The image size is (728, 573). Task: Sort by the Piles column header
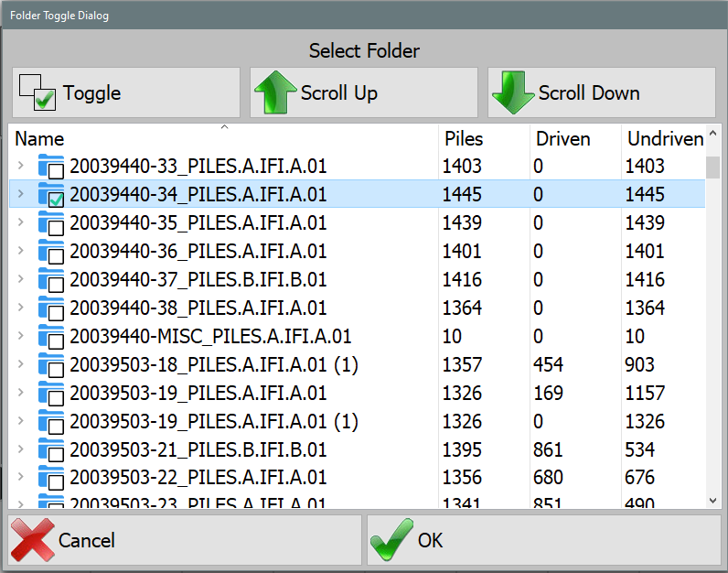click(484, 138)
